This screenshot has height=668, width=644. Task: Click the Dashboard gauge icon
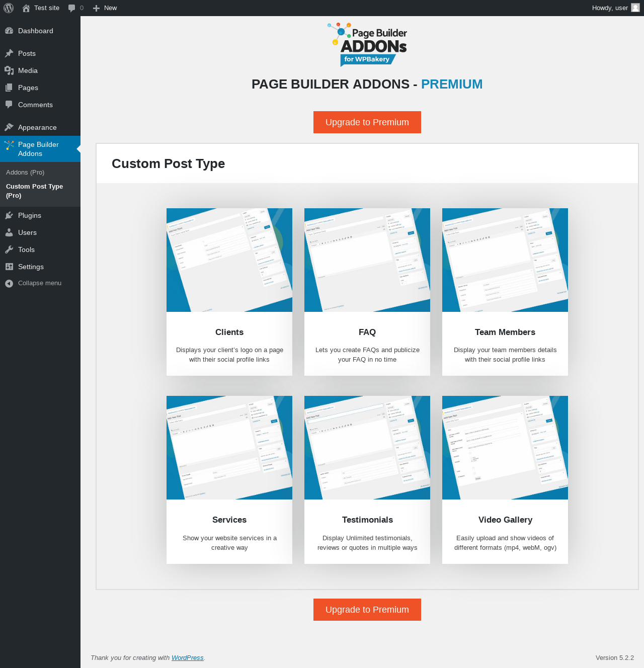[9, 31]
